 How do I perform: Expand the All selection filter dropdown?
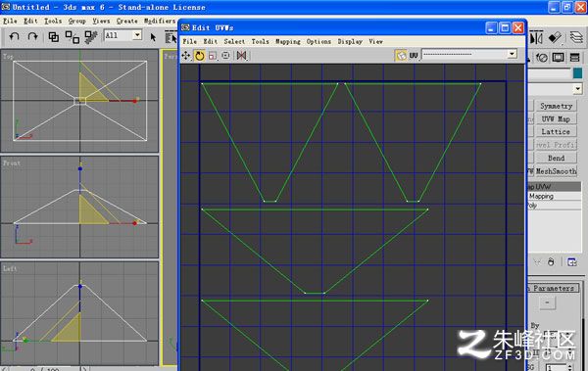(x=137, y=35)
